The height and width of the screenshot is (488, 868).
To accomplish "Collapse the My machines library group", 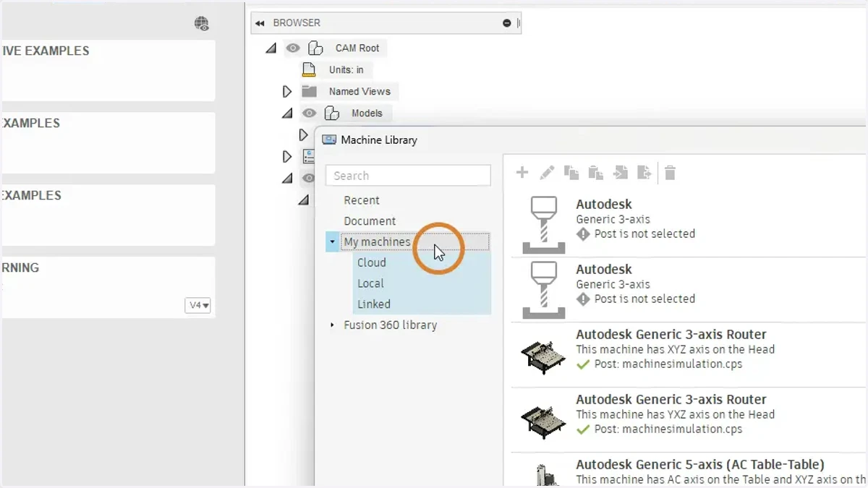I will 332,242.
